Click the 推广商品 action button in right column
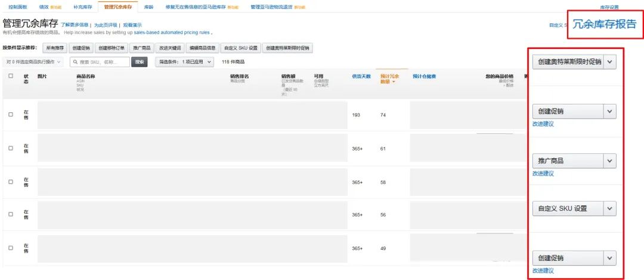The width and height of the screenshot is (644, 280). click(568, 161)
